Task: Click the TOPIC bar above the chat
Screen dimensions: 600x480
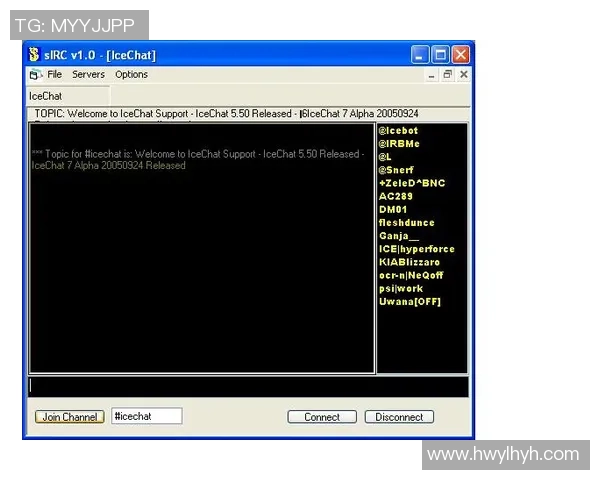Action: tap(226, 114)
